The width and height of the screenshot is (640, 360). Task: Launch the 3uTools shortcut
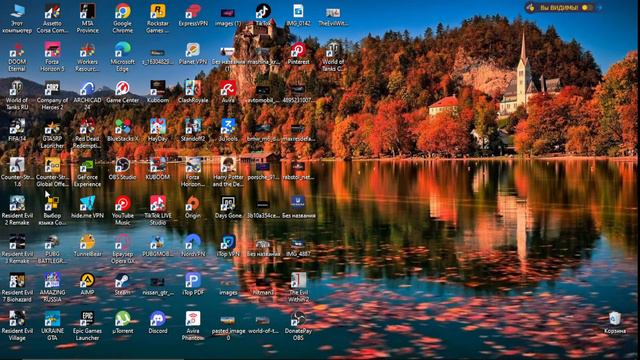pos(228,131)
